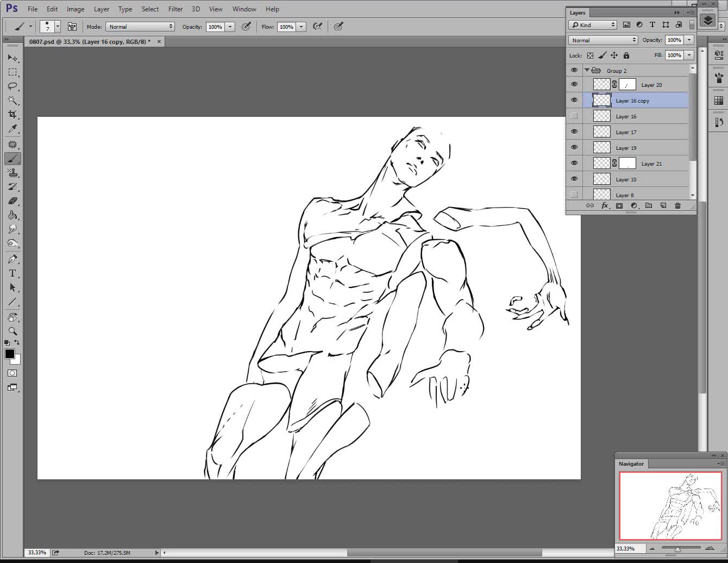Create a new layer
This screenshot has width=728, height=563.
663,205
